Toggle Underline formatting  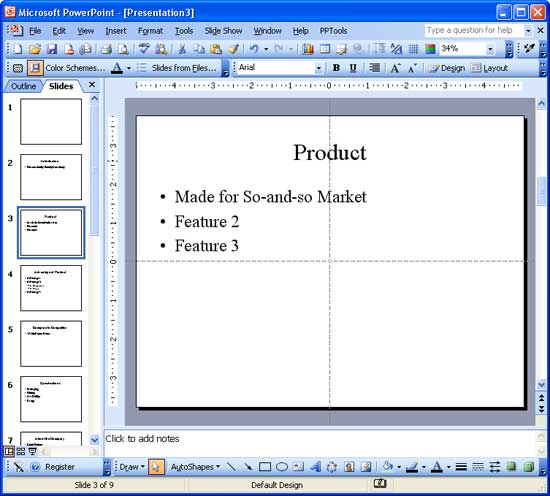(x=353, y=68)
